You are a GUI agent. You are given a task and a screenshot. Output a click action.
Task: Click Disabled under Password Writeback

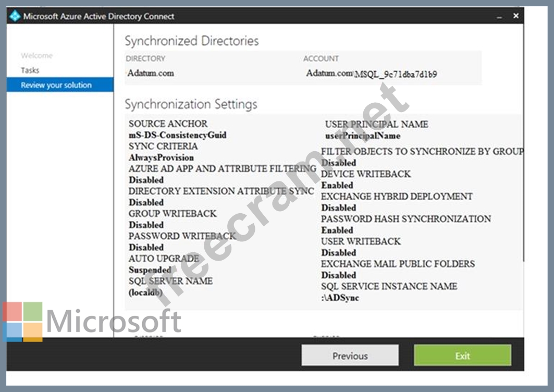[146, 248]
